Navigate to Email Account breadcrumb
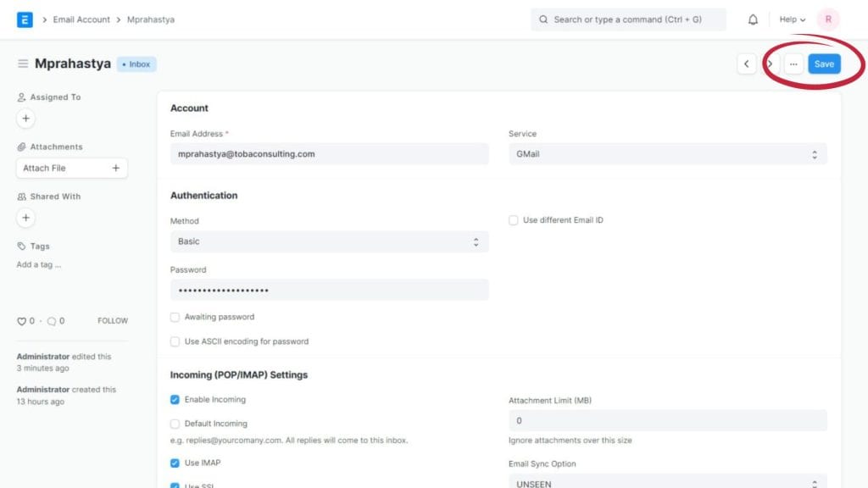This screenshot has height=488, width=868. [81, 19]
